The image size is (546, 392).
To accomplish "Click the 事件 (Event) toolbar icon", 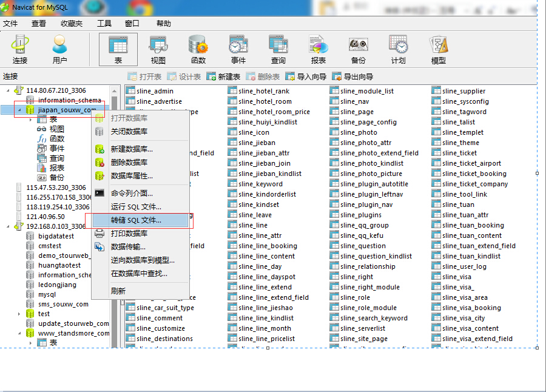I will 238,49.
